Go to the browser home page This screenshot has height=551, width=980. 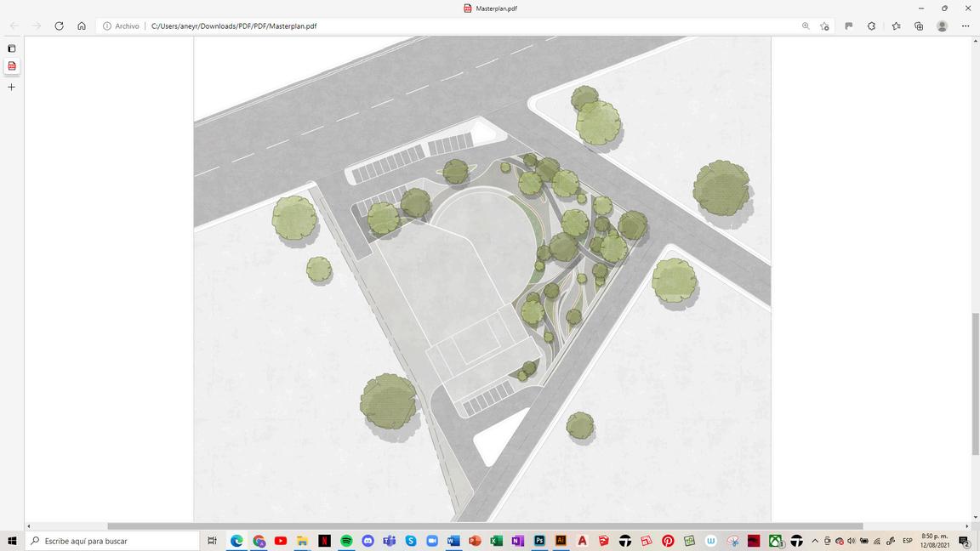point(82,26)
